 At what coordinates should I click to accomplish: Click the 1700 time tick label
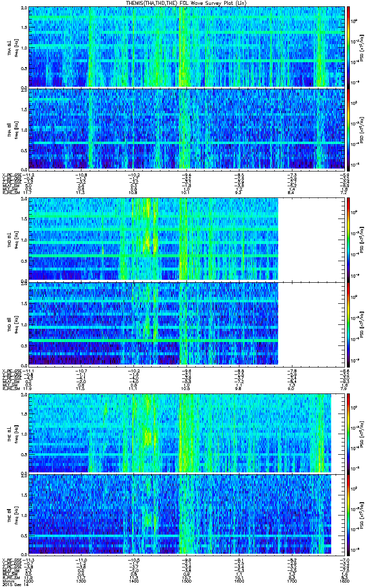pos(291,582)
